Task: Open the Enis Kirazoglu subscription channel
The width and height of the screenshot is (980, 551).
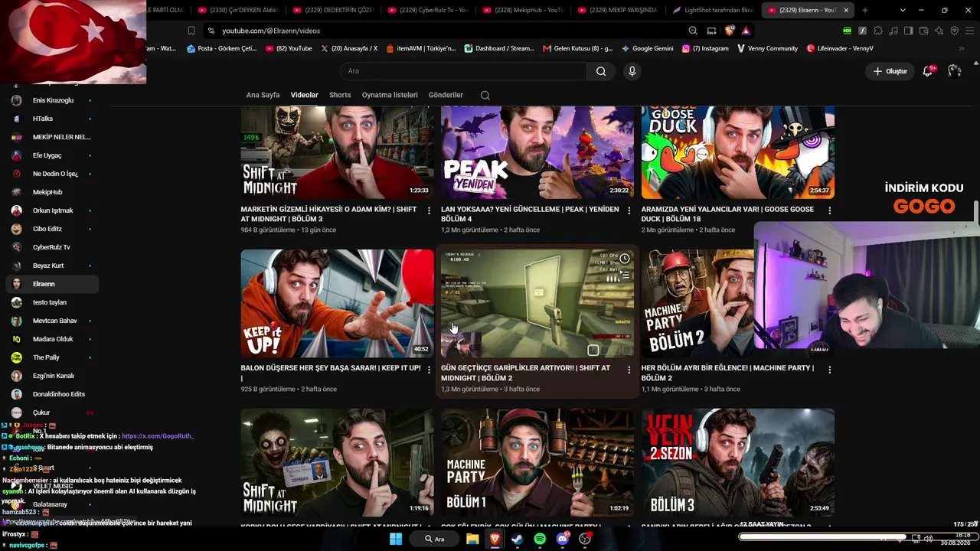Action: coord(52,100)
